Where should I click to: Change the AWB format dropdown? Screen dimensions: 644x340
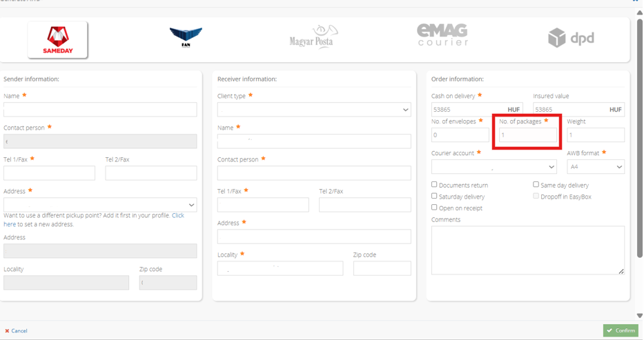(596, 167)
